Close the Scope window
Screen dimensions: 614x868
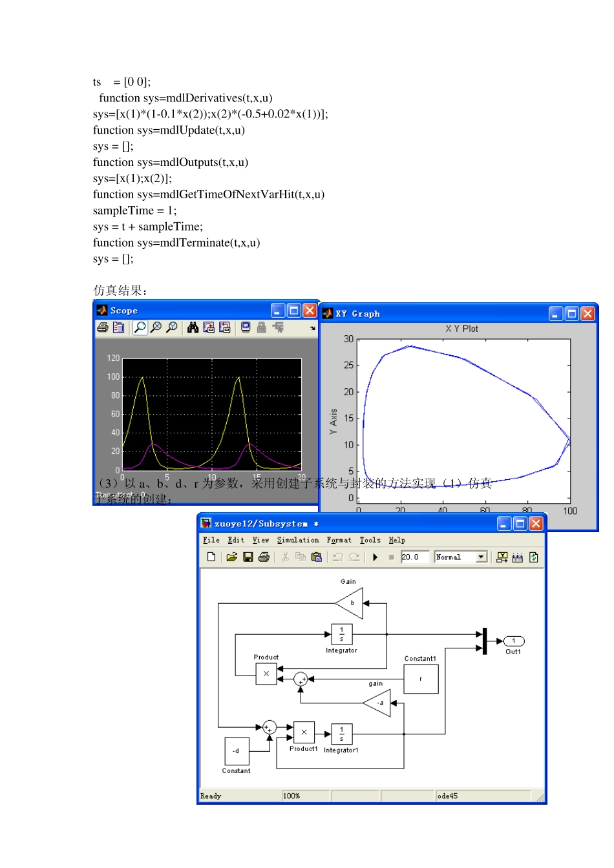click(310, 311)
